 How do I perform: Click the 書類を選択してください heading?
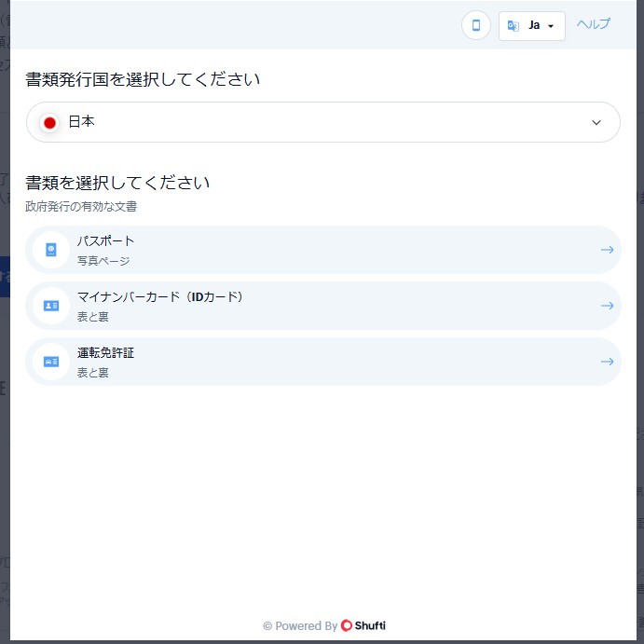117,183
